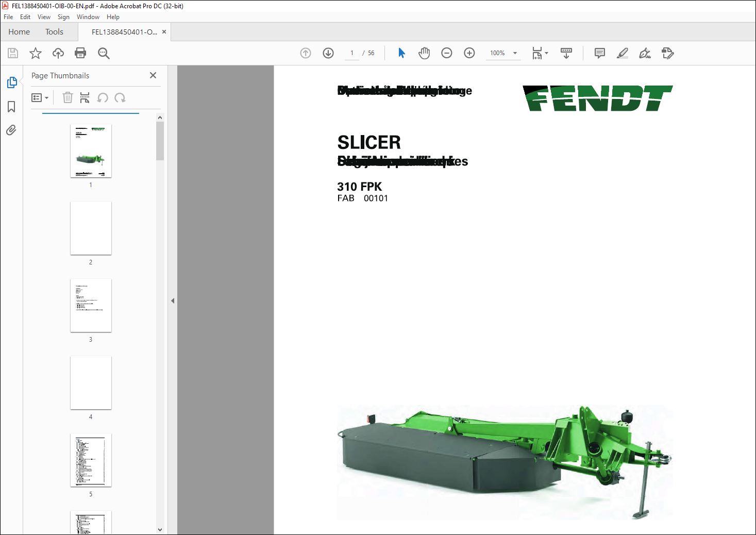The height and width of the screenshot is (535, 756).
Task: Open the Page Thumbnails sidebar icon
Action: pos(11,82)
